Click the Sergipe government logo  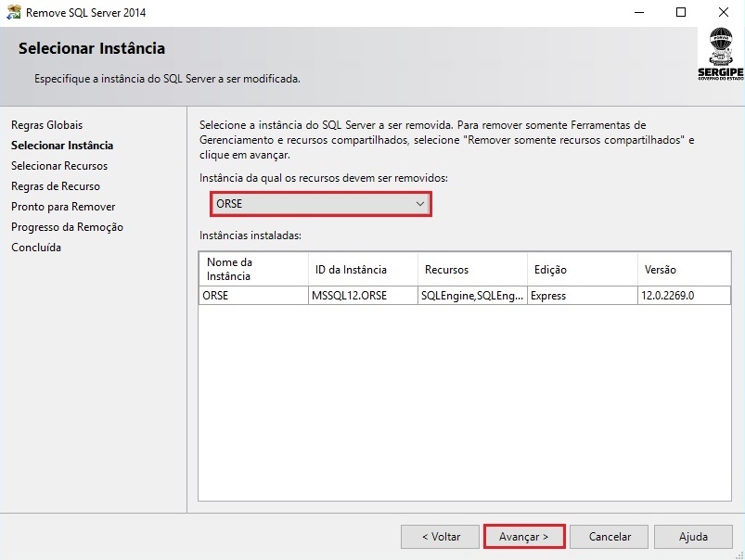pos(720,54)
